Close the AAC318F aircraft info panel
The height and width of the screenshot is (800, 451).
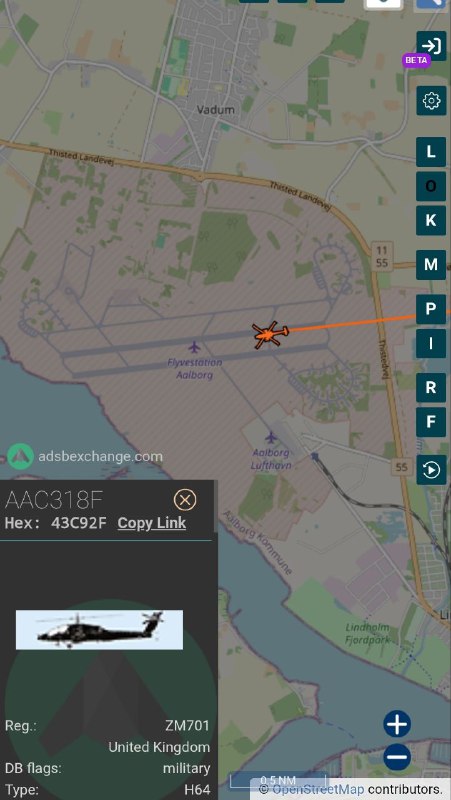(185, 499)
